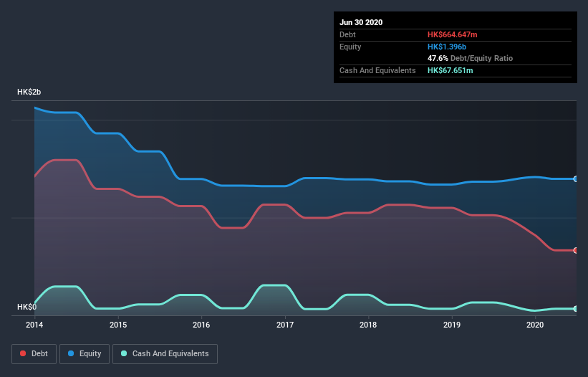Toggle the Cash And Equivalents legend button
The width and height of the screenshot is (588, 377).
click(x=165, y=354)
